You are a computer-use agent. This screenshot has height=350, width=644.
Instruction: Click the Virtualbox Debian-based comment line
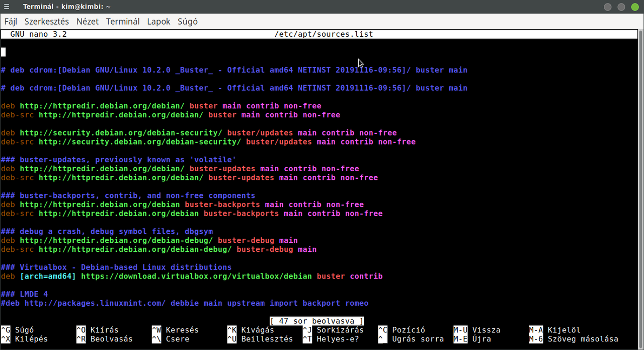point(116,267)
